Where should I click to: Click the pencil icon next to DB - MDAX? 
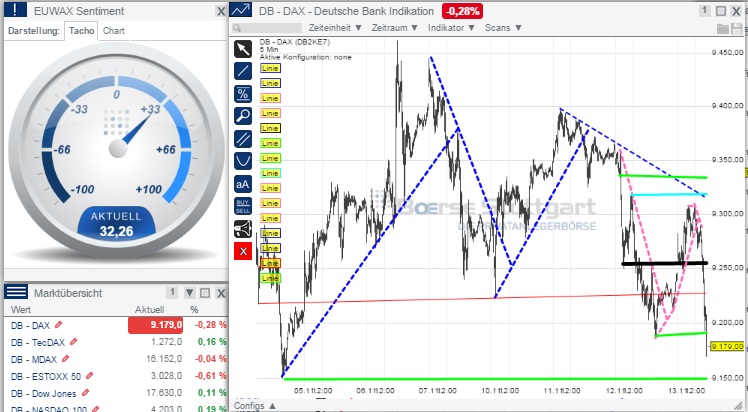(65, 359)
